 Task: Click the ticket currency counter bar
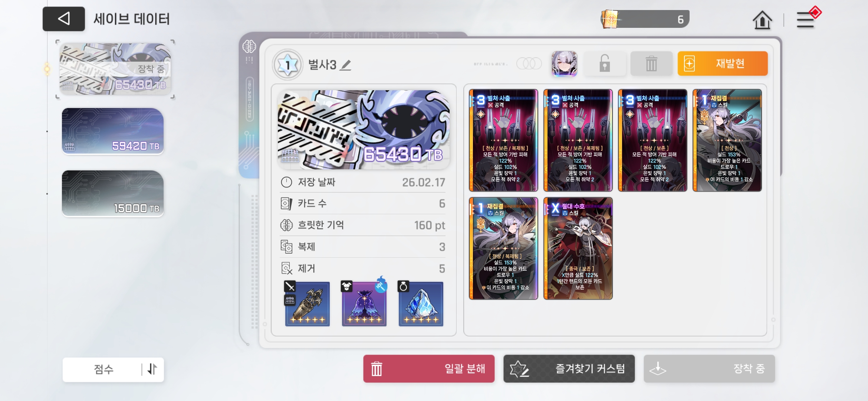pyautogui.click(x=645, y=19)
